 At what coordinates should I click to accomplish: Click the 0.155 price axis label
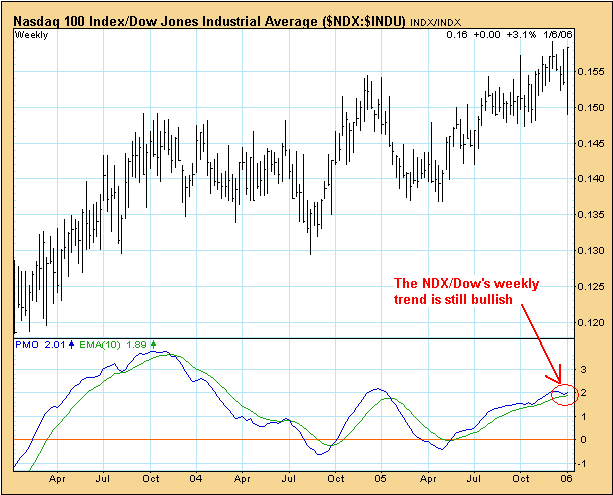592,72
